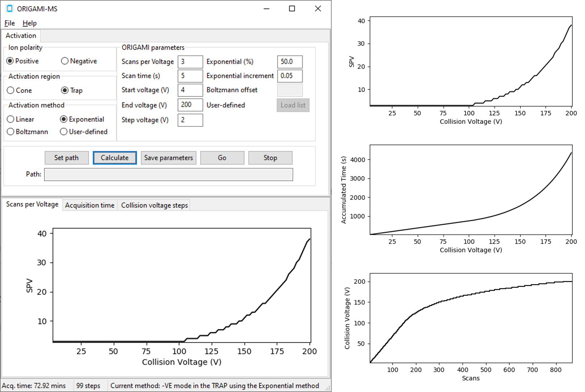Click the Go button

pyautogui.click(x=222, y=158)
